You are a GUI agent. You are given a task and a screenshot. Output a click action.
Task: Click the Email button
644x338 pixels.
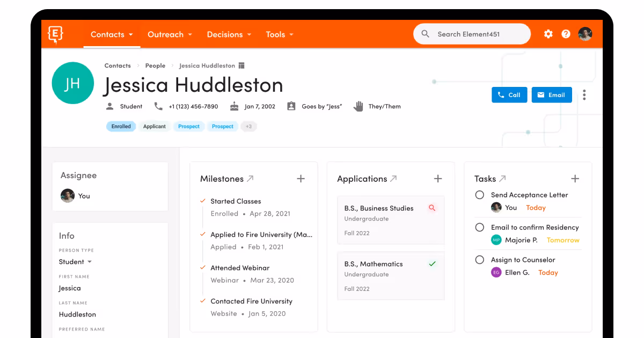point(552,95)
